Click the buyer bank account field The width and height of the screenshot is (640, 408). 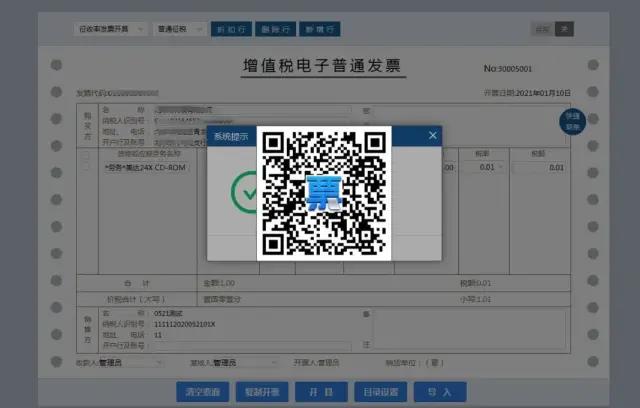pyautogui.click(x=180, y=142)
